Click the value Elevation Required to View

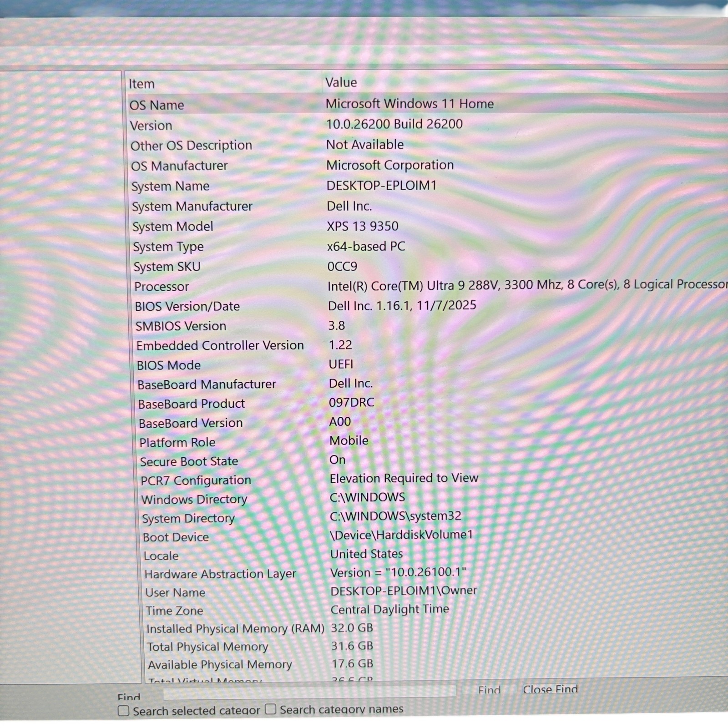404,478
